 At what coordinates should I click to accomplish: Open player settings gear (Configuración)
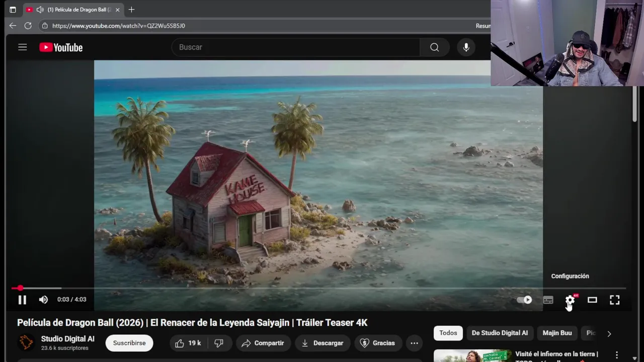point(570,300)
